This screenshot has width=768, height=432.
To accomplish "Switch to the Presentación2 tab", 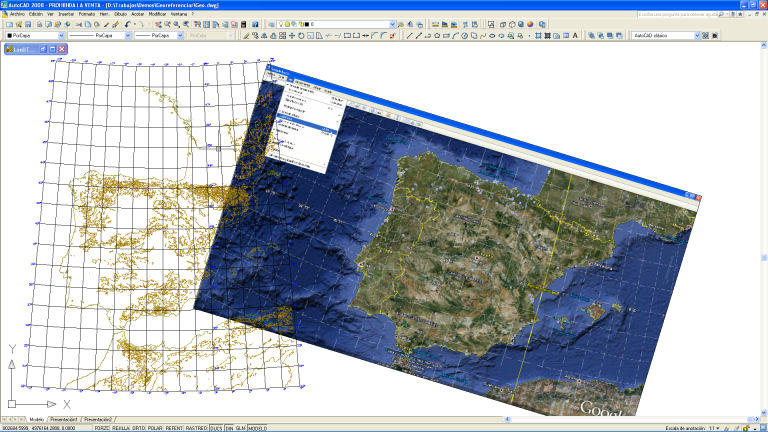I will tap(98, 420).
